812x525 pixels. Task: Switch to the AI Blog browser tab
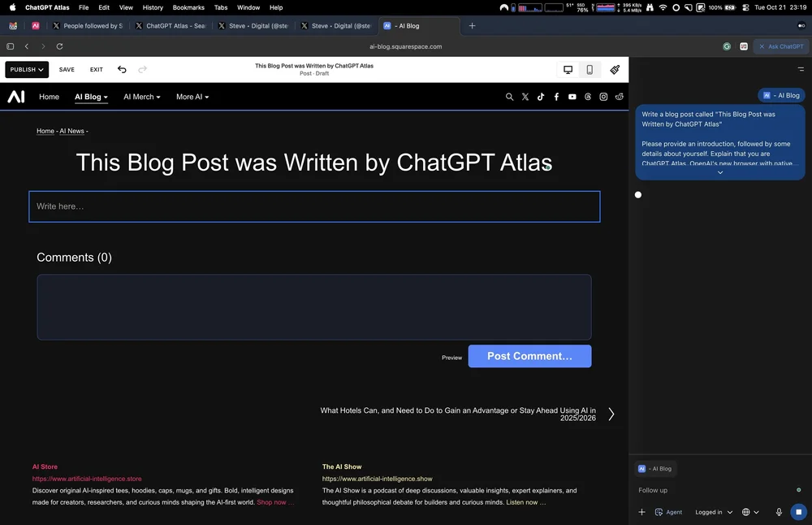(420, 26)
